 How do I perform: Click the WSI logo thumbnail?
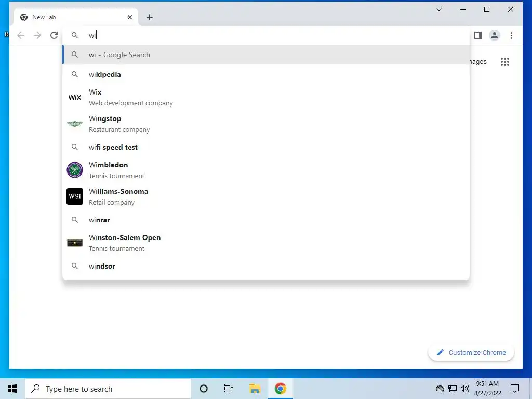point(75,196)
